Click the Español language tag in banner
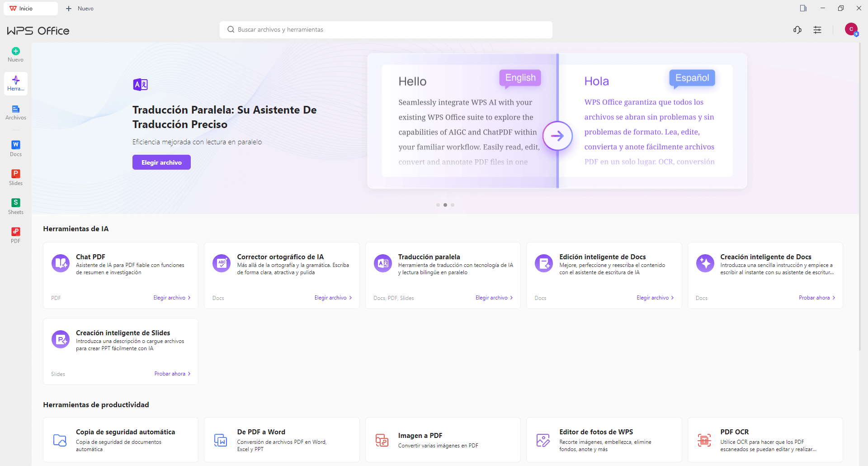 [692, 78]
